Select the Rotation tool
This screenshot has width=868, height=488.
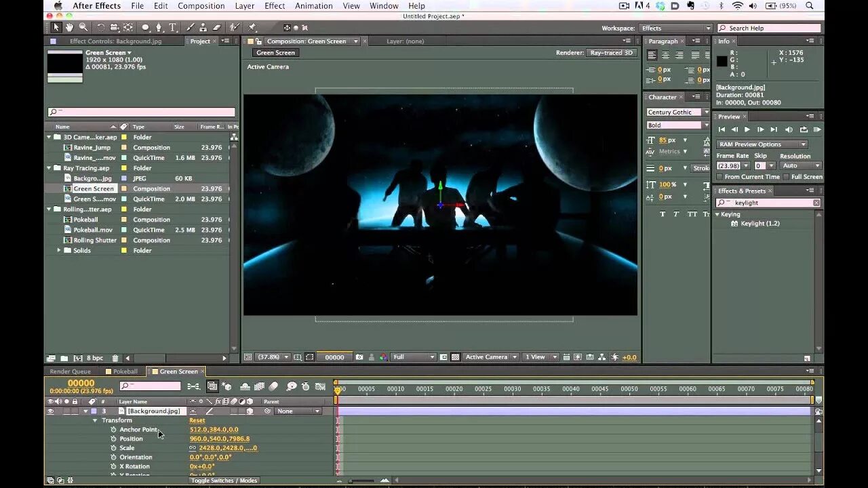click(100, 28)
